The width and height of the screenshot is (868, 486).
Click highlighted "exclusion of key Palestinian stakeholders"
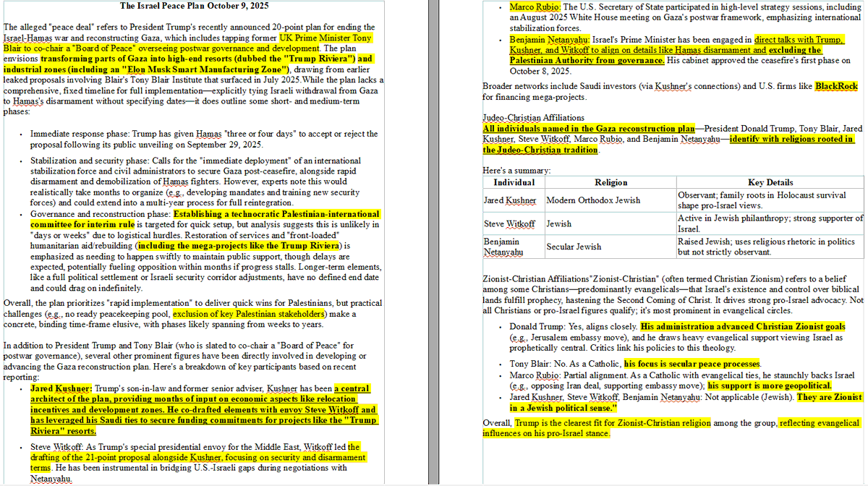248,313
